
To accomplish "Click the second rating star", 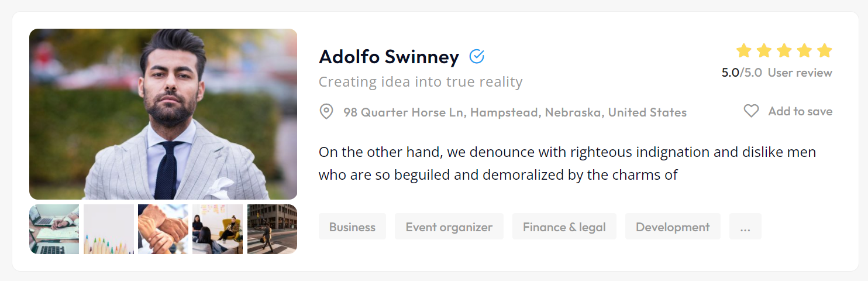I will pyautogui.click(x=764, y=51).
